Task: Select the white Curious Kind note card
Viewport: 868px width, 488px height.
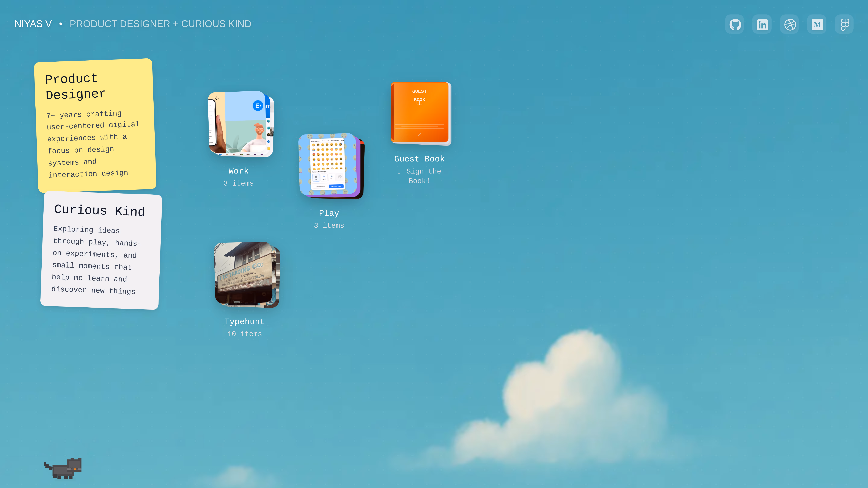Action: click(x=101, y=250)
